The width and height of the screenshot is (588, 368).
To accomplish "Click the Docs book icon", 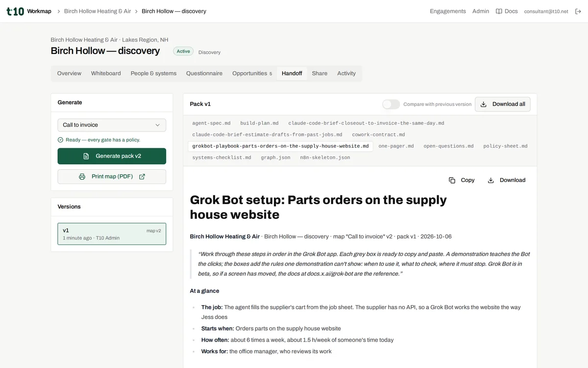I will point(499,11).
